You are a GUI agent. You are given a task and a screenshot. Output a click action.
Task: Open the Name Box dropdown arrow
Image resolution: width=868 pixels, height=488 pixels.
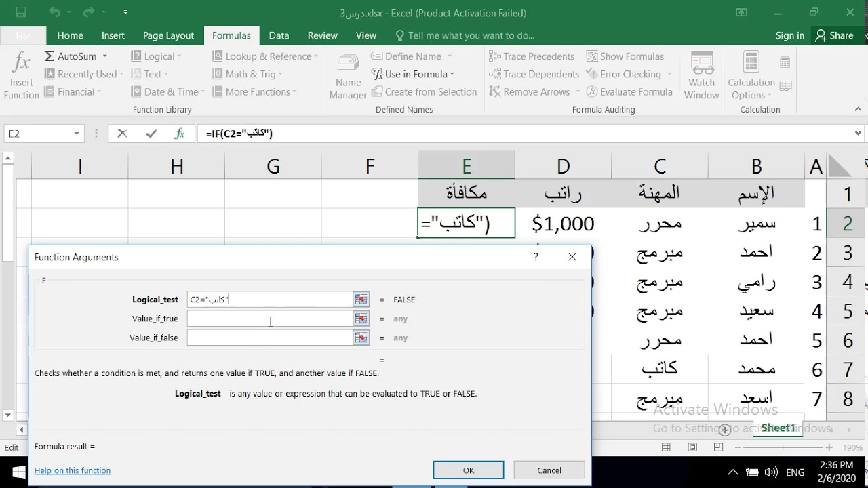coord(77,134)
